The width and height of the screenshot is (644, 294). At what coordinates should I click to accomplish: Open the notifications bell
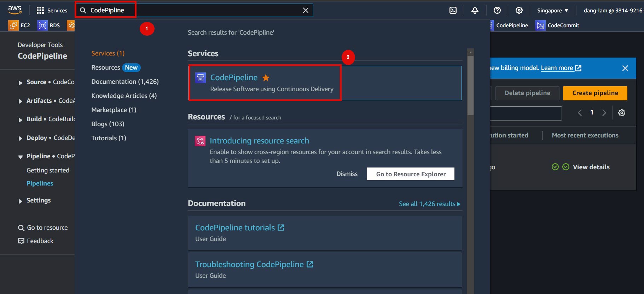(475, 10)
